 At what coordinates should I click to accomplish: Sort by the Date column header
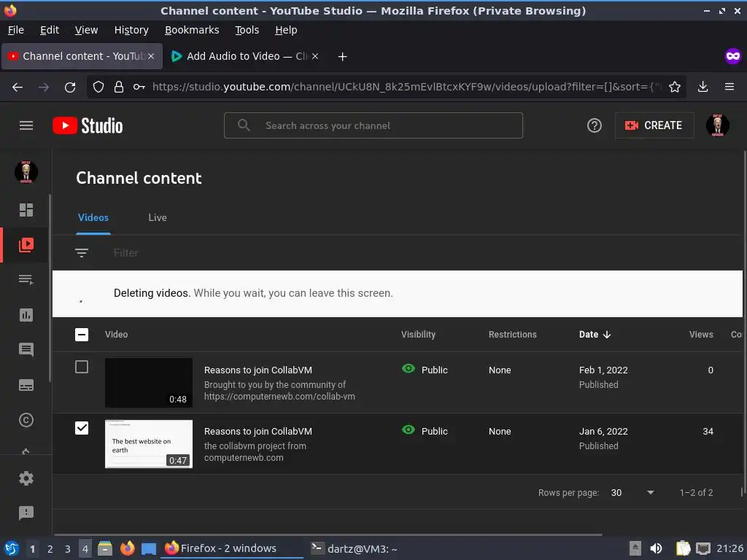[x=595, y=334]
